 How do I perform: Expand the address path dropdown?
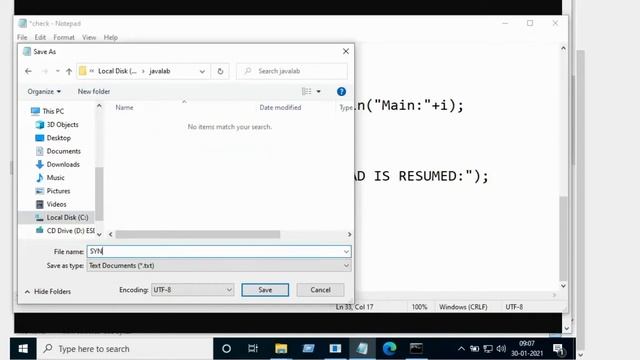pyautogui.click(x=202, y=71)
